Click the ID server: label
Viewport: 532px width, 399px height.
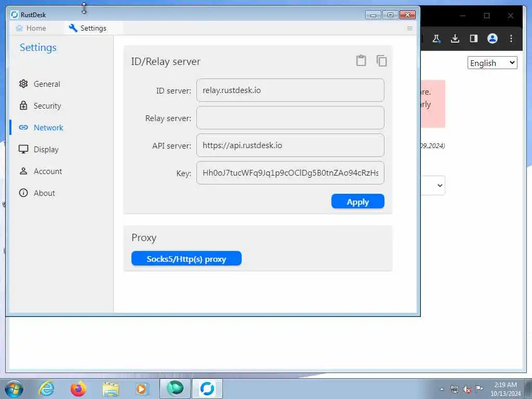174,91
